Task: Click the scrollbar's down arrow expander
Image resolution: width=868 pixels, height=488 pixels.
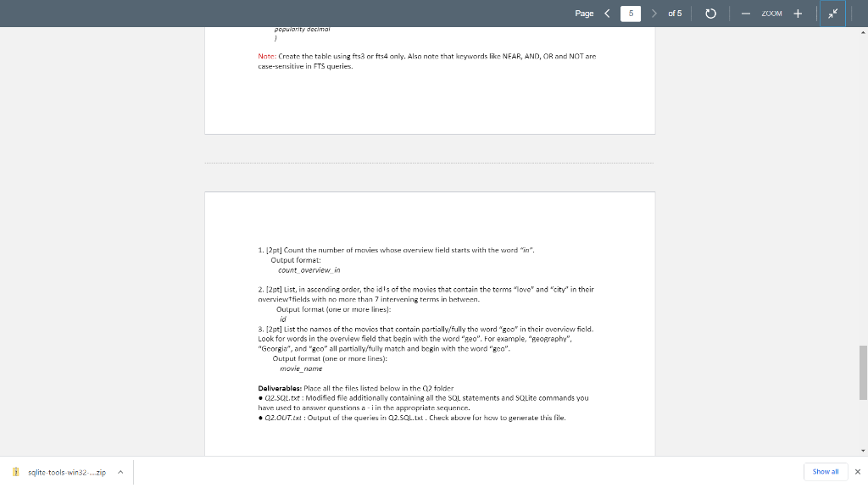Action: coord(862,452)
